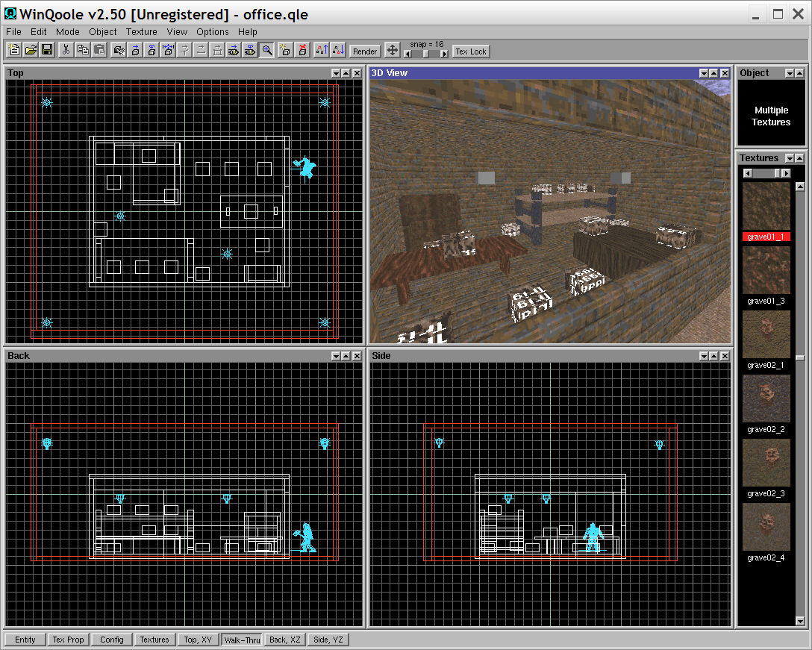This screenshot has height=650, width=812.
Task: Toggle the Top, XY view button
Action: [199, 640]
